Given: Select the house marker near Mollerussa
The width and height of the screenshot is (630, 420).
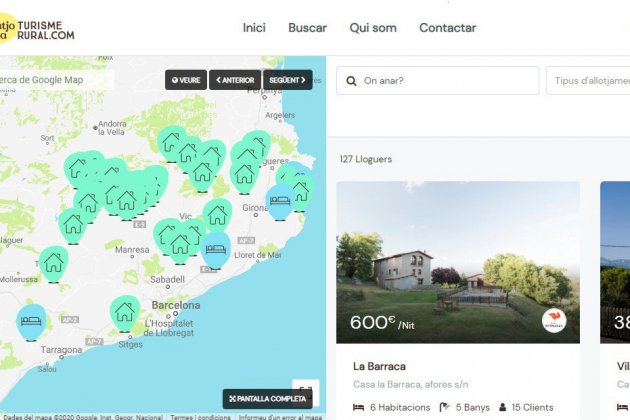Looking at the screenshot, I should coord(53,264).
